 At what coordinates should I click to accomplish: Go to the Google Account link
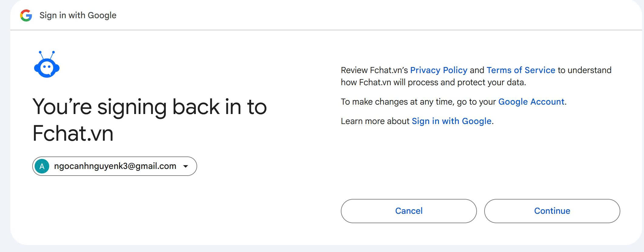(x=531, y=102)
